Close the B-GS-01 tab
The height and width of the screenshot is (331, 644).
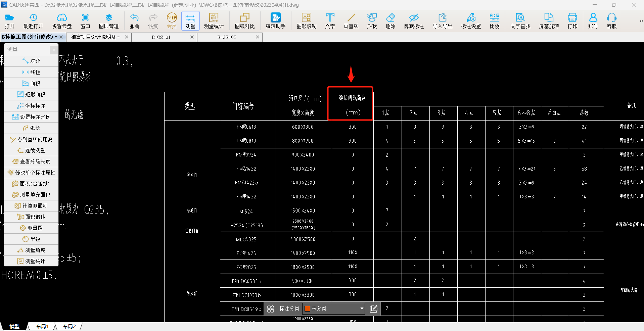192,37
